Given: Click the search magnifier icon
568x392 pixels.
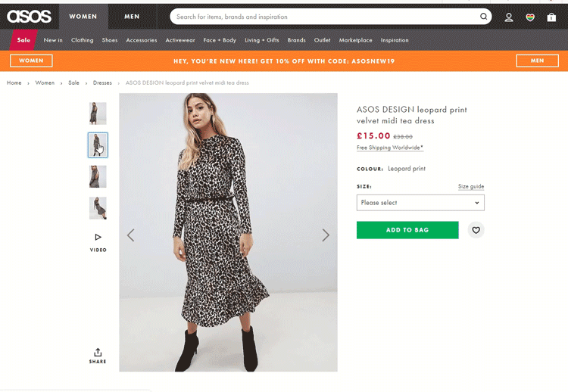Looking at the screenshot, I should coord(483,17).
